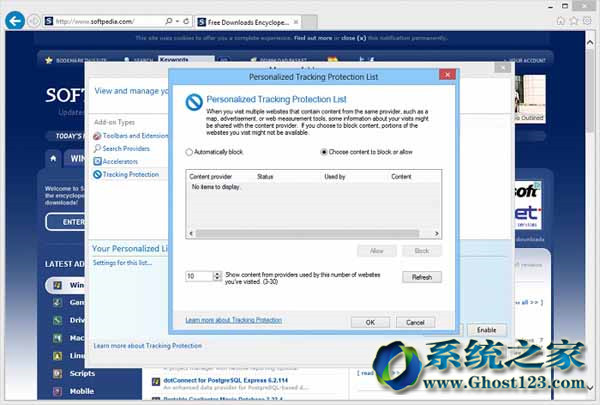This screenshot has width=600, height=405.
Task: Click Softpedia home icon tab
Action: pyautogui.click(x=53, y=158)
